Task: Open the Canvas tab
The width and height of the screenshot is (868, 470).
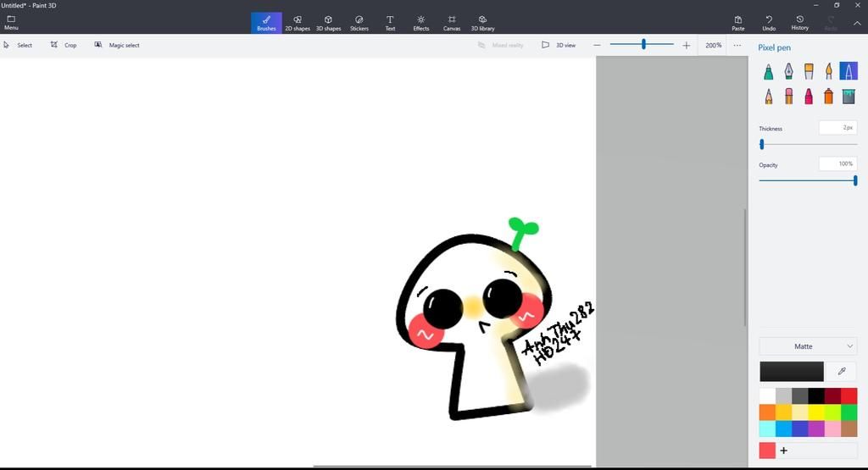Action: [x=452, y=23]
